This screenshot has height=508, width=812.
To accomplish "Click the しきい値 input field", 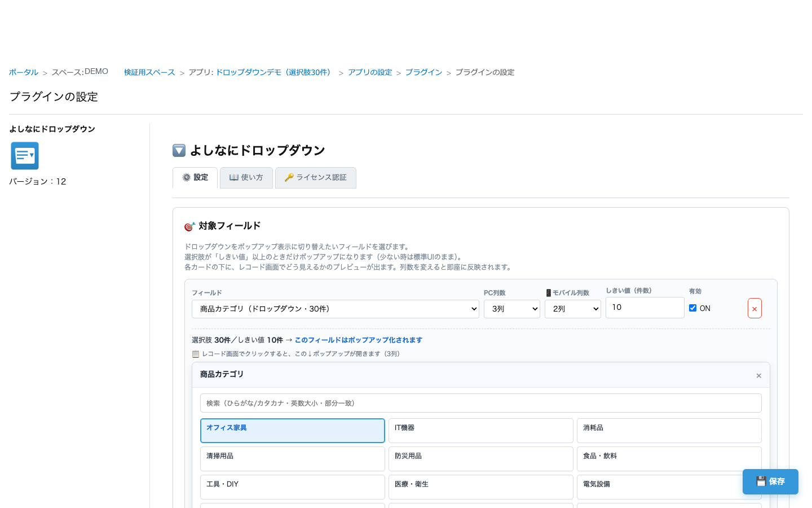I will (x=645, y=308).
